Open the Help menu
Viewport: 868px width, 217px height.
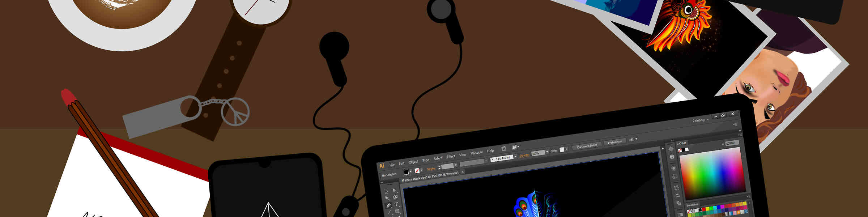tap(490, 150)
